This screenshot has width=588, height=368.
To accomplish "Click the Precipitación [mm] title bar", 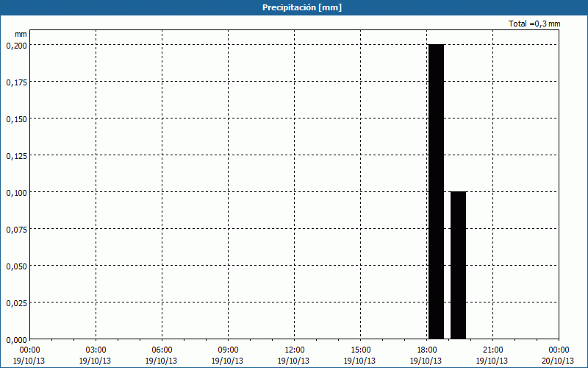I will [x=294, y=7].
